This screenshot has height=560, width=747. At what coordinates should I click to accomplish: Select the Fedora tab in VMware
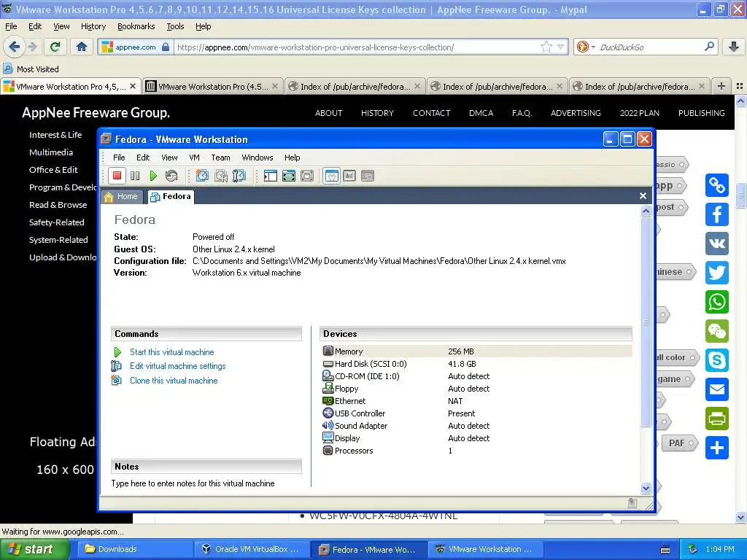pos(171,197)
